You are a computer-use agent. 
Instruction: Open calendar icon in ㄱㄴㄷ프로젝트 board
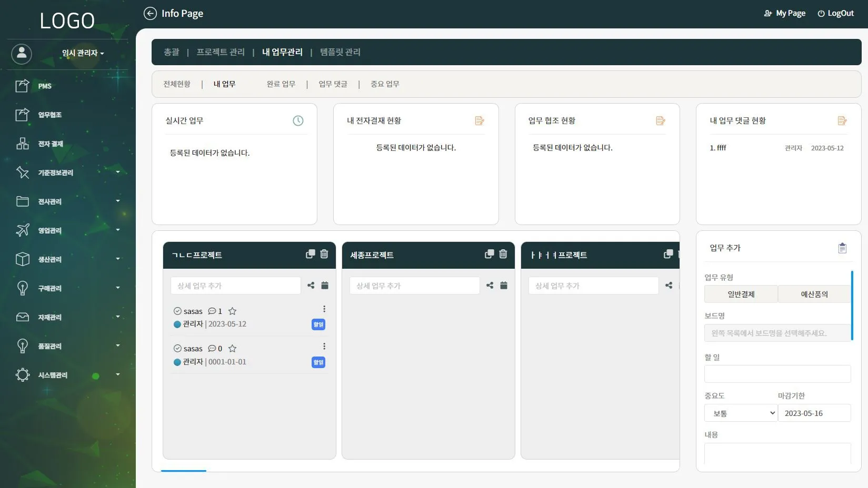325,285
